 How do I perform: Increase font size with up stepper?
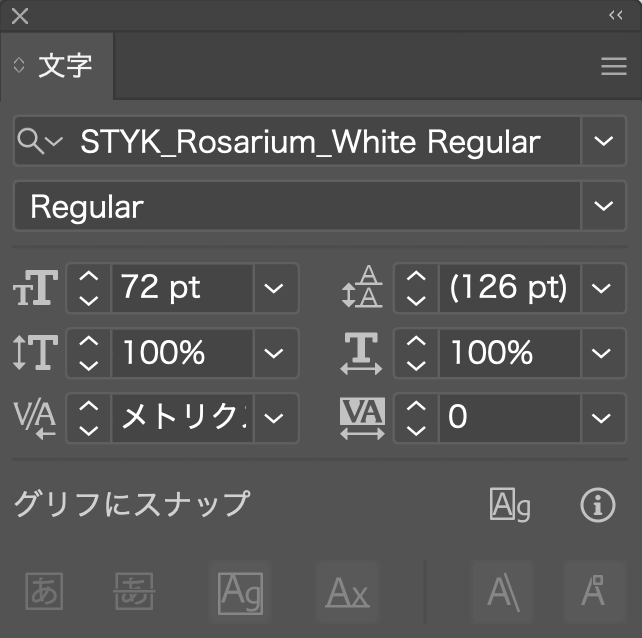88,276
